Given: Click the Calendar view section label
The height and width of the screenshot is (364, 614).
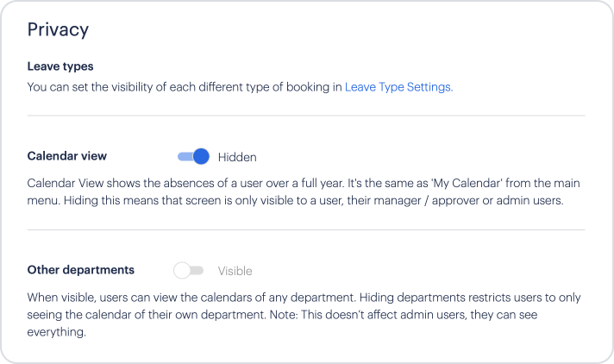Looking at the screenshot, I should [x=67, y=156].
